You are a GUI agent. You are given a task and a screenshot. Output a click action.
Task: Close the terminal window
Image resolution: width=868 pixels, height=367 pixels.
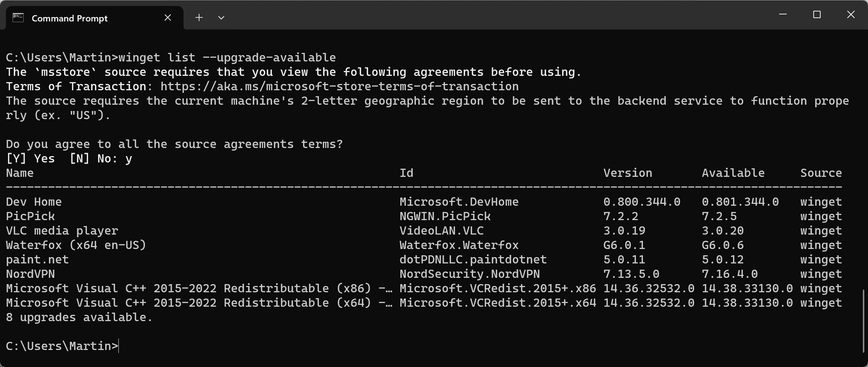tap(851, 15)
